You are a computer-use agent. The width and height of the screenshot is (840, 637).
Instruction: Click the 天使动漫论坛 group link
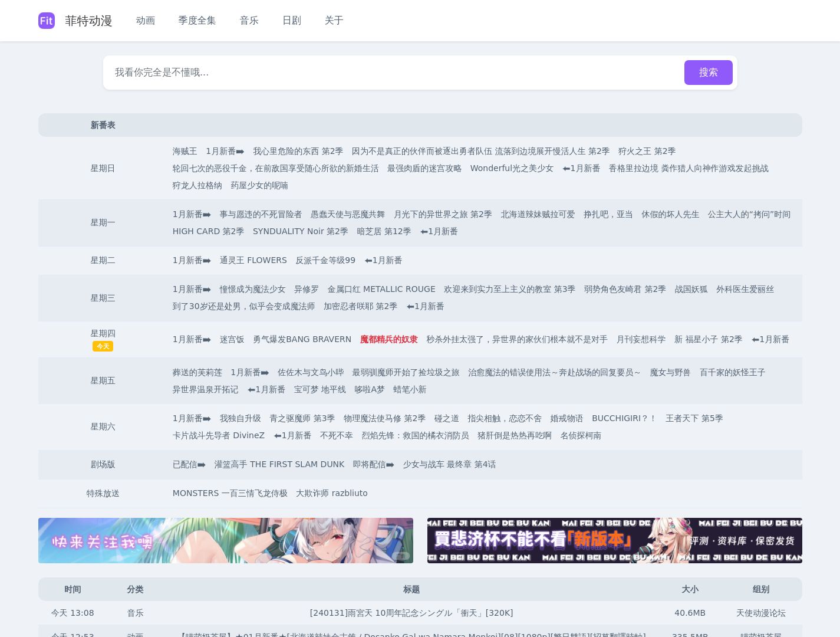pos(761,613)
